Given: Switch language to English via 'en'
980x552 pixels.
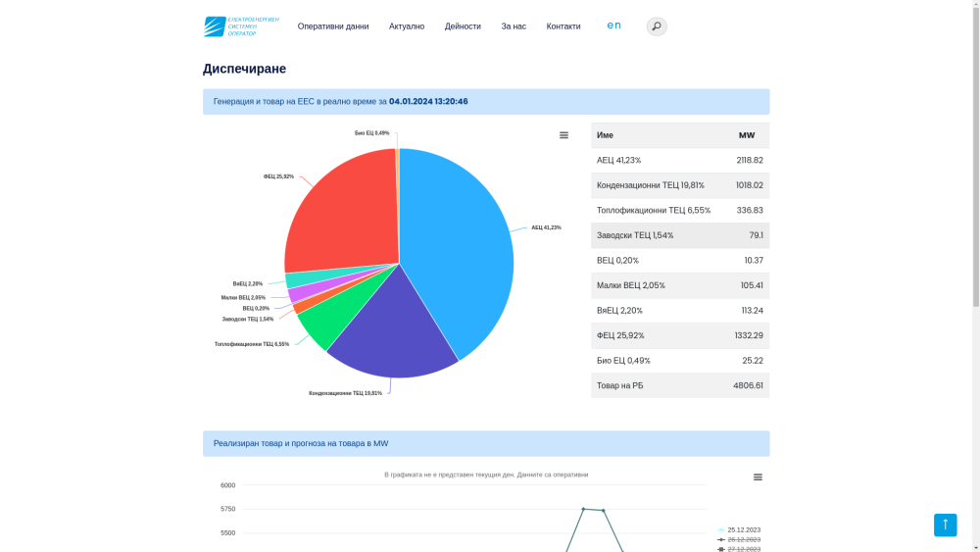Looking at the screenshot, I should pos(613,25).
